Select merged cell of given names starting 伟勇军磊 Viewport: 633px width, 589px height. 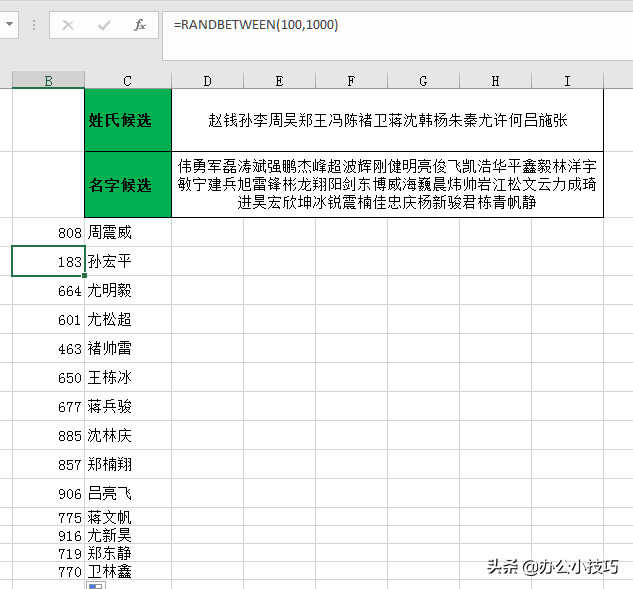(388, 184)
